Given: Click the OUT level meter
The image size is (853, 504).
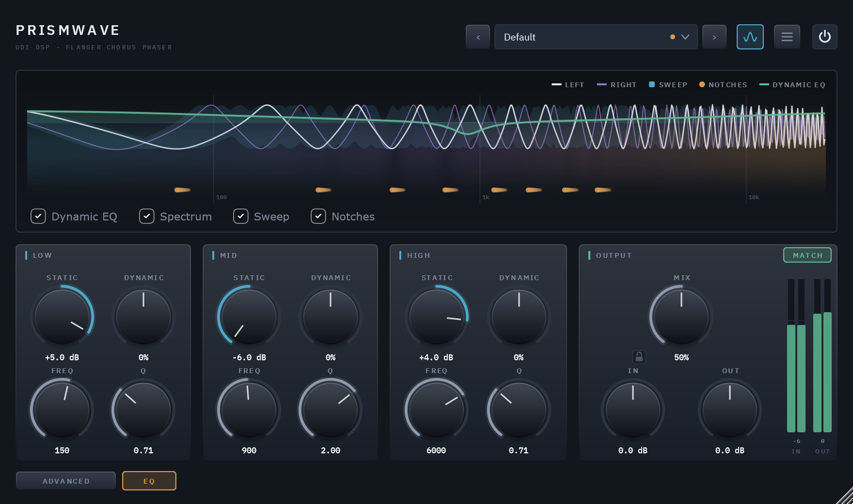Looking at the screenshot, I should 822,355.
